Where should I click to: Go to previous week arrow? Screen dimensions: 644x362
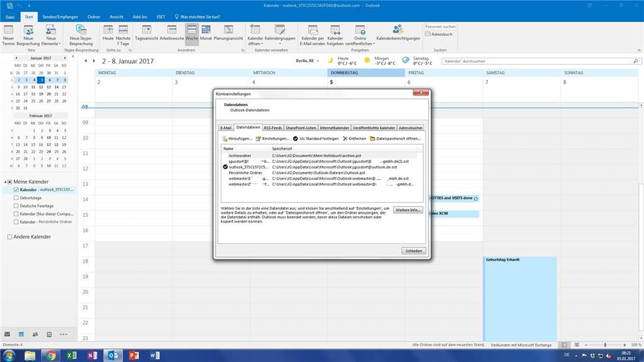click(x=86, y=61)
